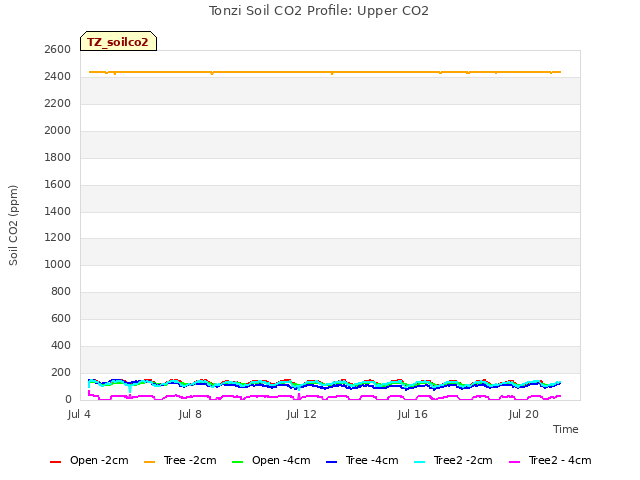This screenshot has width=640, height=480.
Task: Select the Open -2cm legend entry
Action: point(89,460)
